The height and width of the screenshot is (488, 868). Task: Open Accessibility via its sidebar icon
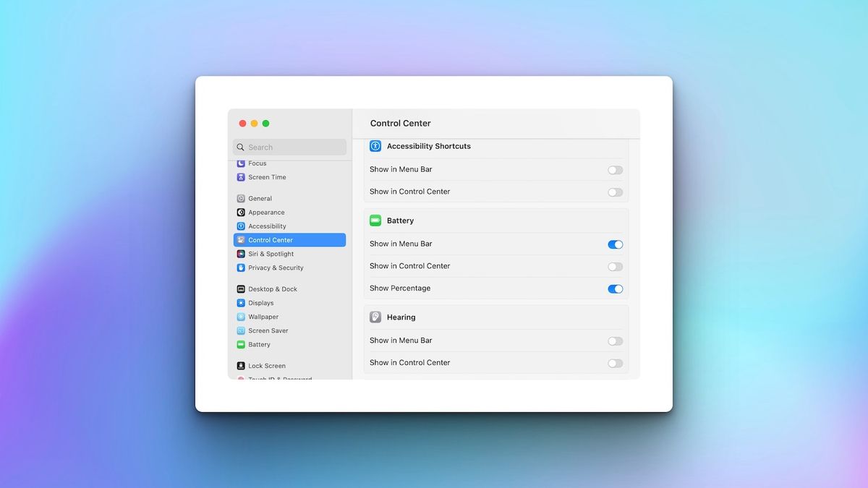tap(240, 226)
